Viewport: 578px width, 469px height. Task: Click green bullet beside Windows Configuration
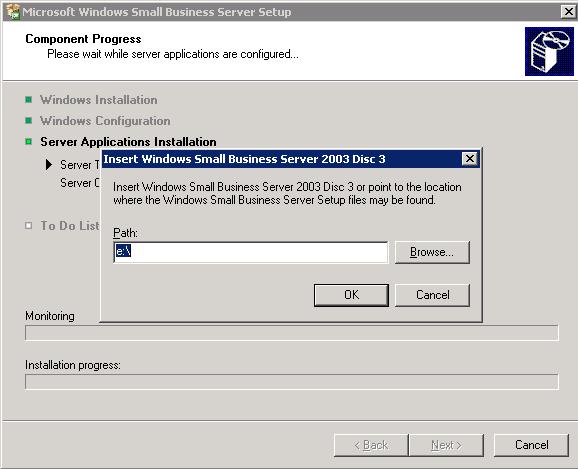(x=28, y=121)
